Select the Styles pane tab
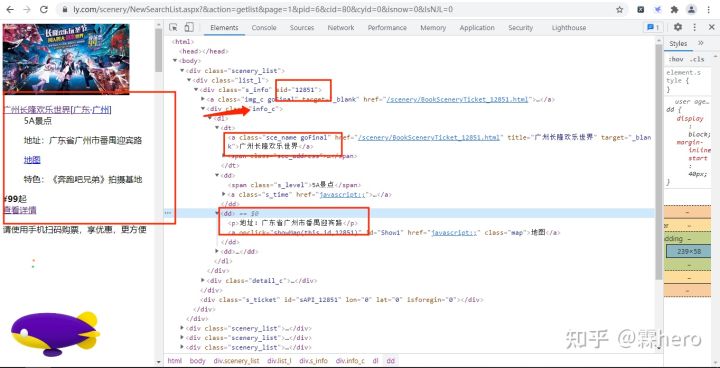The height and width of the screenshot is (368, 720). click(678, 43)
